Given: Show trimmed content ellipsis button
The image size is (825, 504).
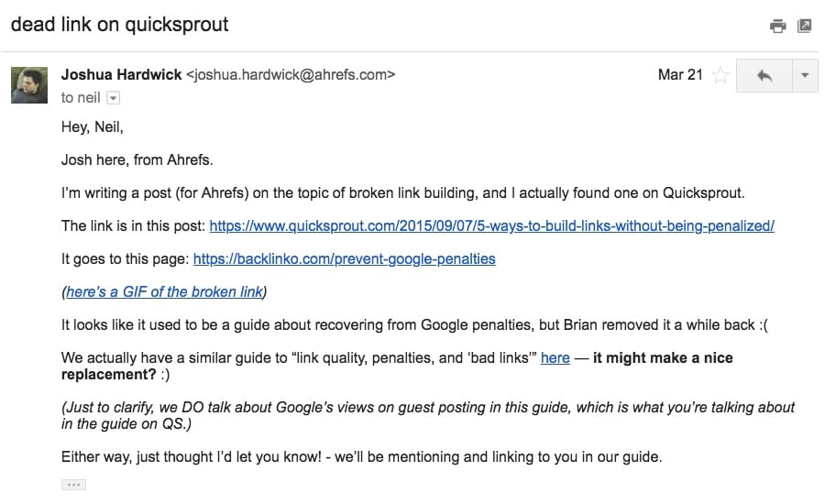Looking at the screenshot, I should click(x=73, y=485).
